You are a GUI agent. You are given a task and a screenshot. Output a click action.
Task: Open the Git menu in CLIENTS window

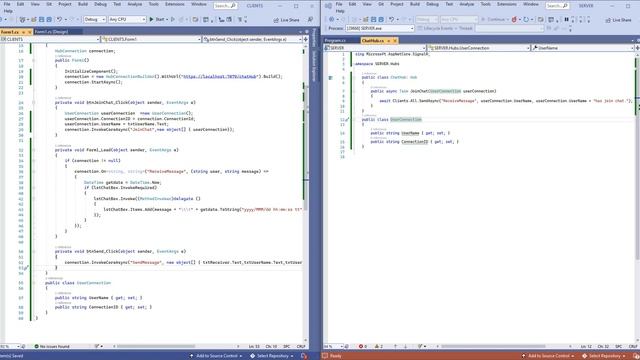[49, 4]
